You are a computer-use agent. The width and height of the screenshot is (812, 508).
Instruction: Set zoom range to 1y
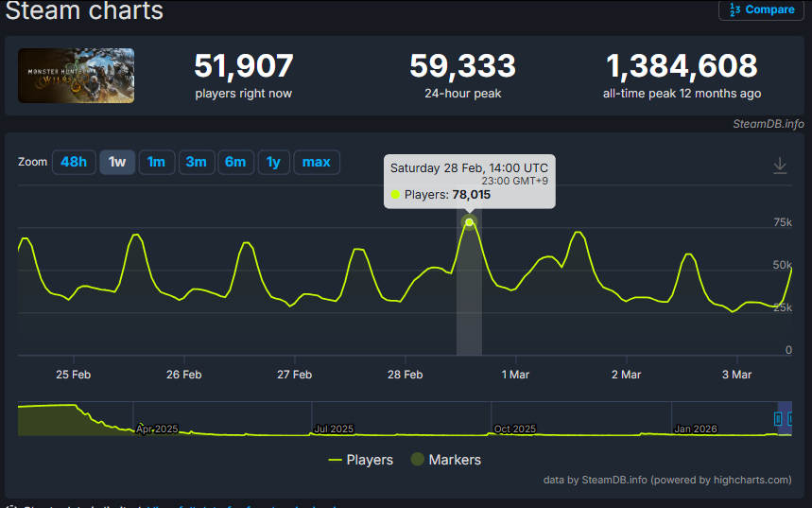point(273,163)
